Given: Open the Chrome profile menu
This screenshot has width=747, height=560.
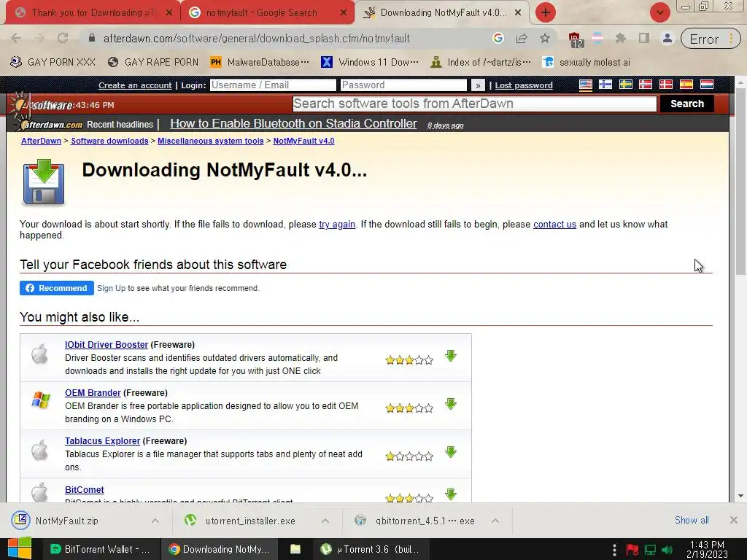Looking at the screenshot, I should [x=667, y=38].
